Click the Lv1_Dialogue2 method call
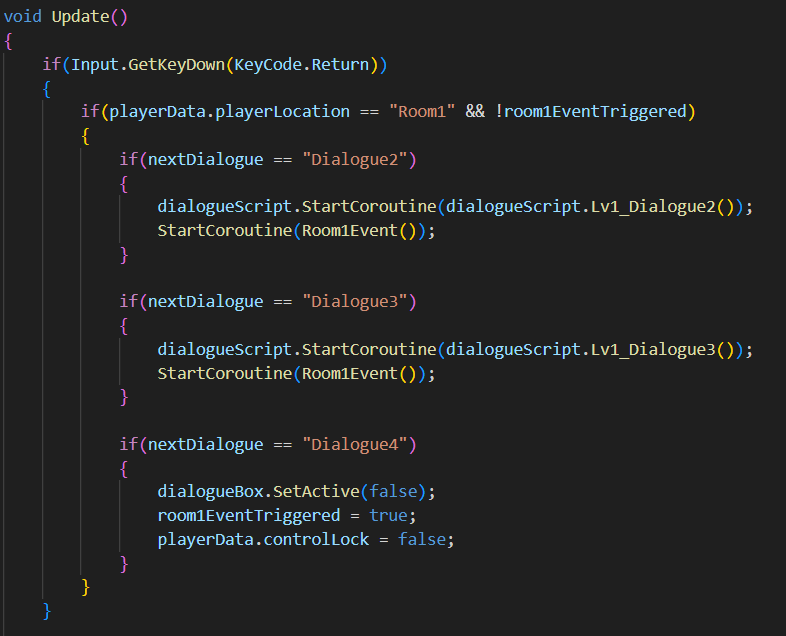The image size is (786, 636). pos(652,207)
